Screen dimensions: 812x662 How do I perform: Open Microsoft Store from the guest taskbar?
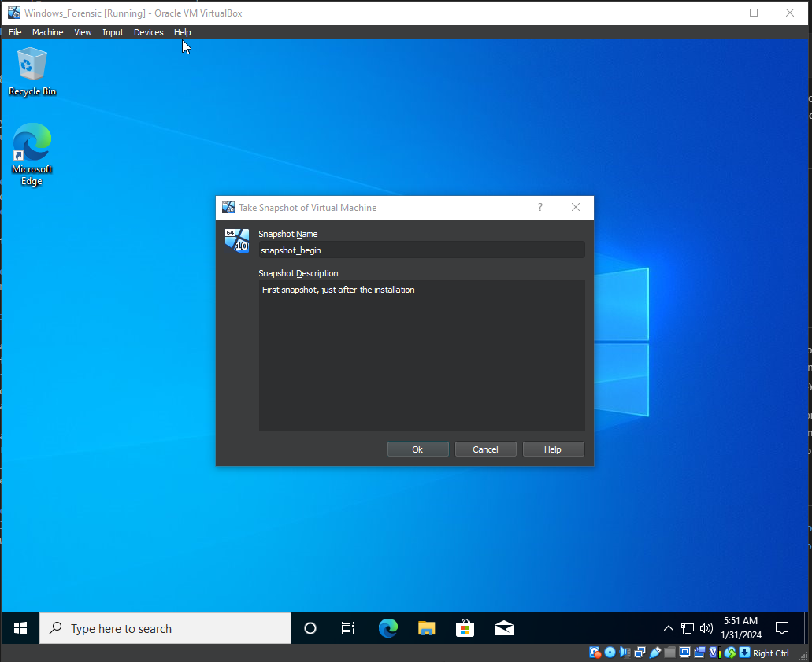(x=465, y=628)
